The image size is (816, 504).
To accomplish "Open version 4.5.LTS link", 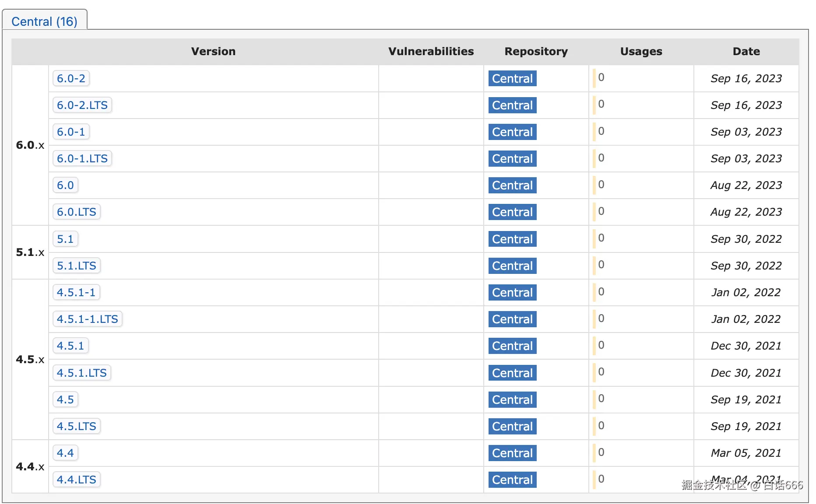I will pyautogui.click(x=76, y=426).
